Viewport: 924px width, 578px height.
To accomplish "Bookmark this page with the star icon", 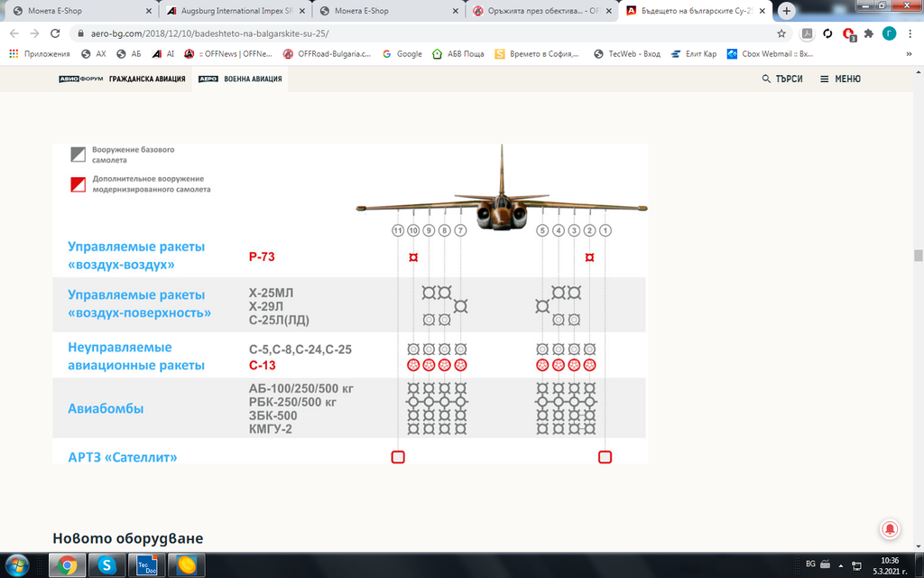I will 781,33.
